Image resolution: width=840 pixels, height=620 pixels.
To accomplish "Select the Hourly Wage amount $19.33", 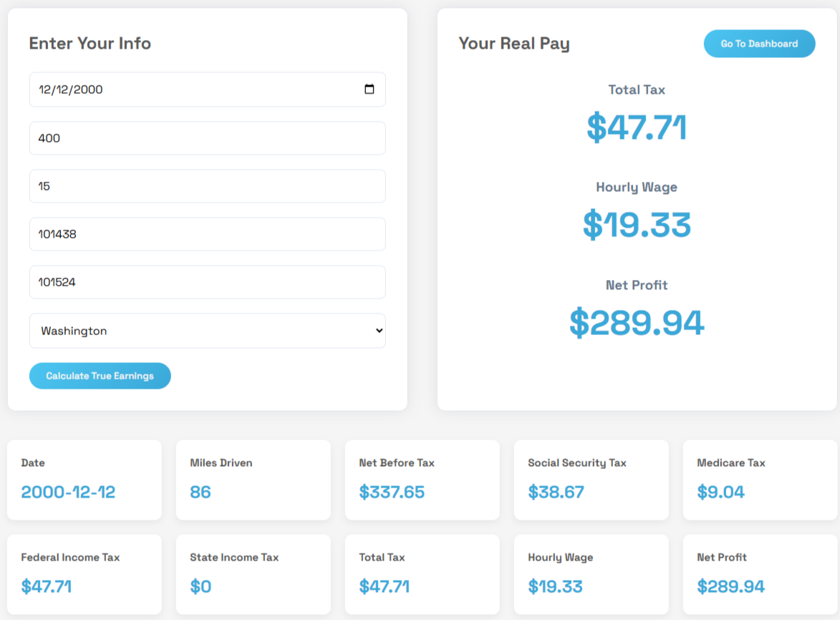I will [x=637, y=226].
